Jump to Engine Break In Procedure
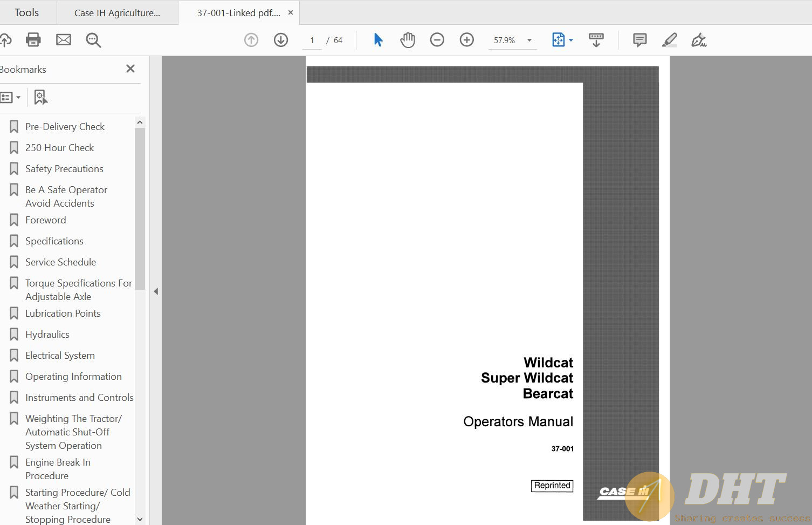 [58, 469]
